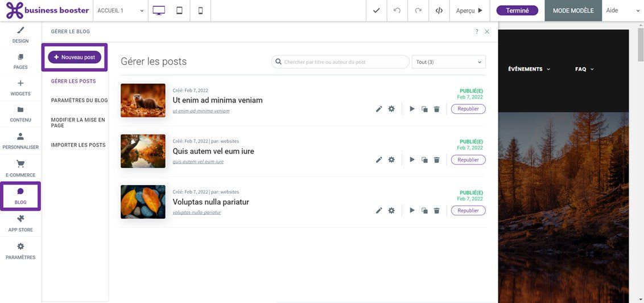644x303 pixels.
Task: Click the Aperçu preview button
Action: 469,11
